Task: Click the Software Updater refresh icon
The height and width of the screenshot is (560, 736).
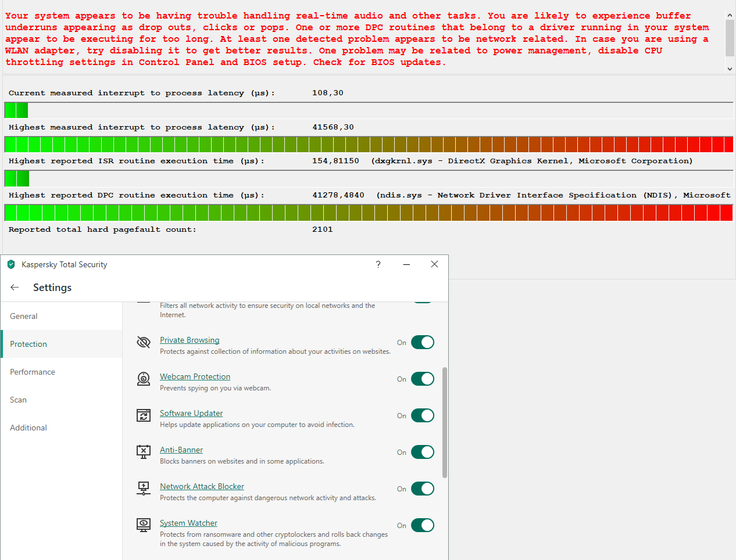Action: coord(144,415)
